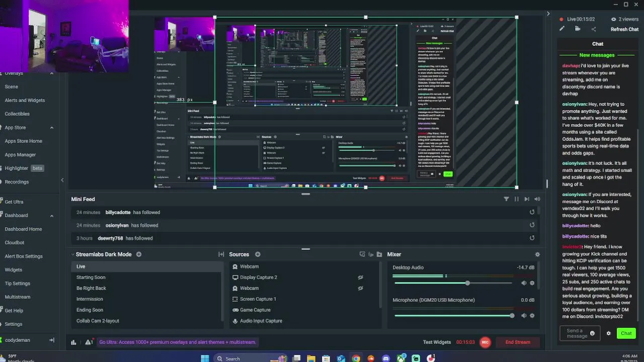644x362 pixels.
Task: Open Cloudbot in the sidebar
Action: 15,243
